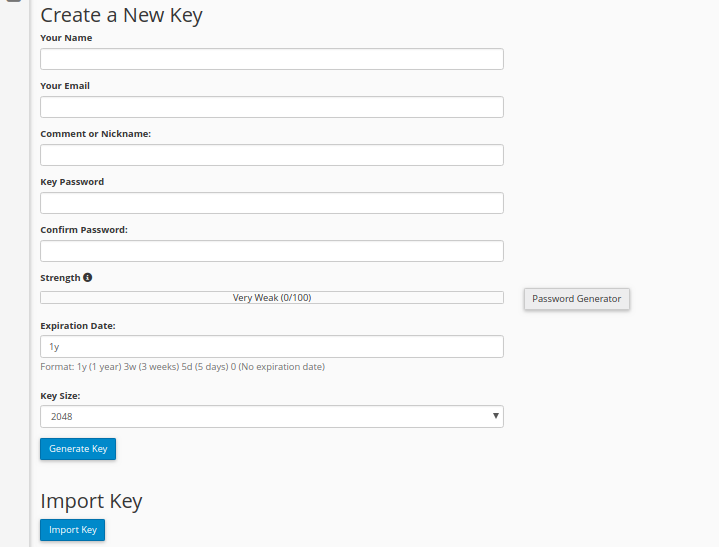This screenshot has width=719, height=547.
Task: Click the "Your Name" label
Action: click(x=66, y=38)
